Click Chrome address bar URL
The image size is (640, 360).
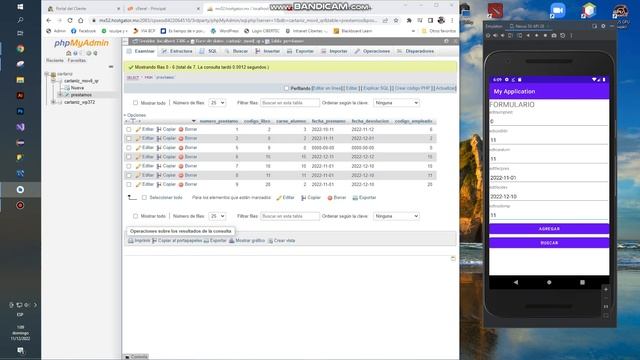(x=238, y=20)
